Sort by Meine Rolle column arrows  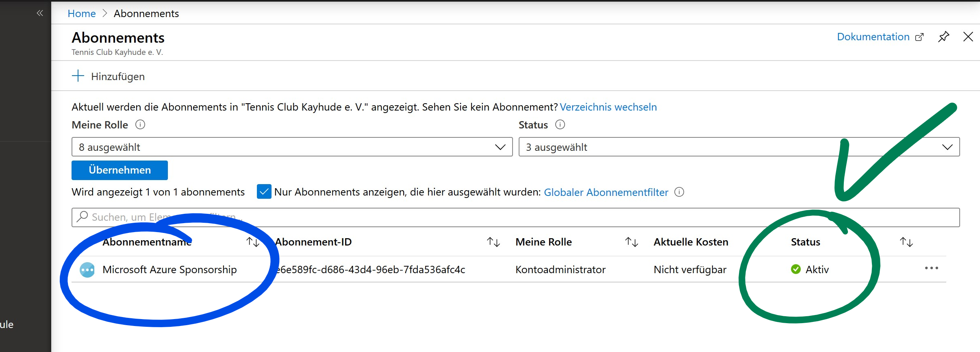click(631, 242)
